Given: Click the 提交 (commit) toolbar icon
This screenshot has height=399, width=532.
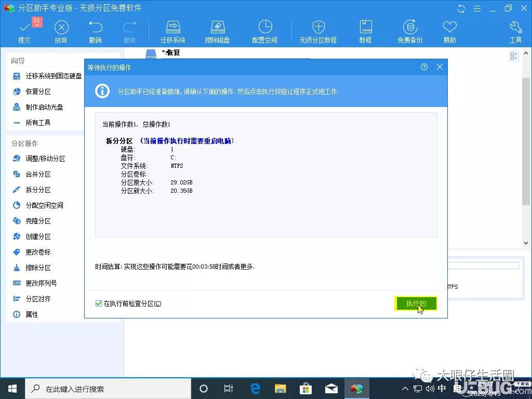Looking at the screenshot, I should pyautogui.click(x=24, y=31).
